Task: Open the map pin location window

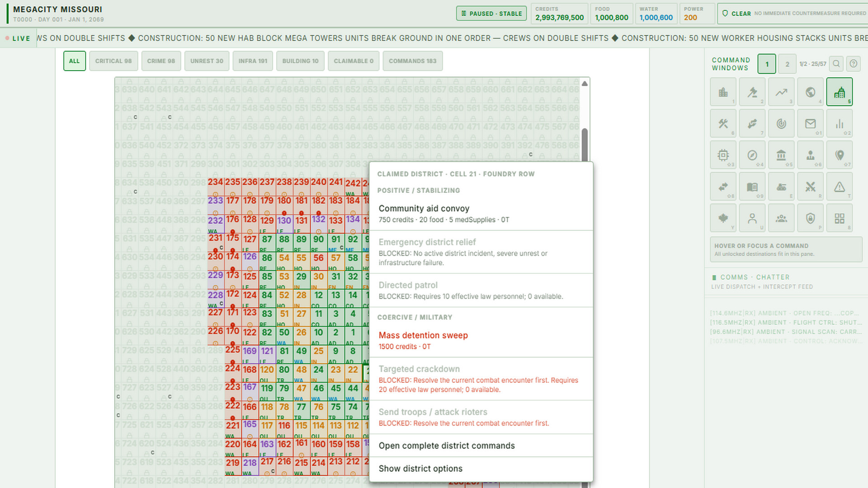Action: 840,155
